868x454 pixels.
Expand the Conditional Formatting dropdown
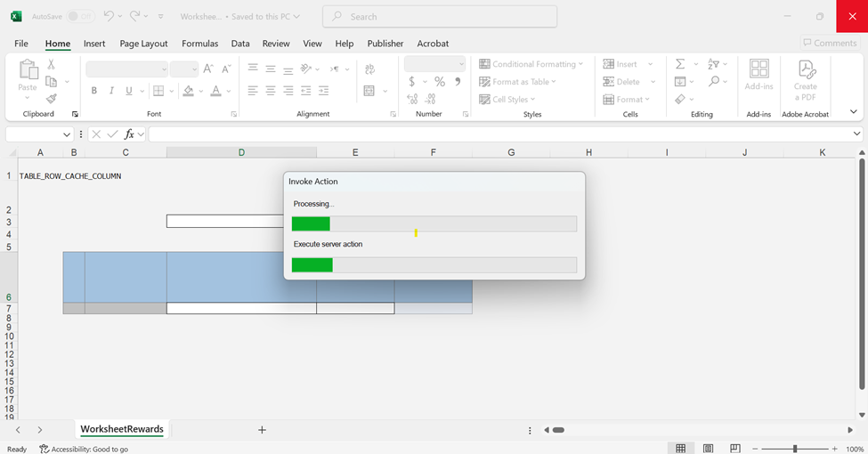(531, 64)
